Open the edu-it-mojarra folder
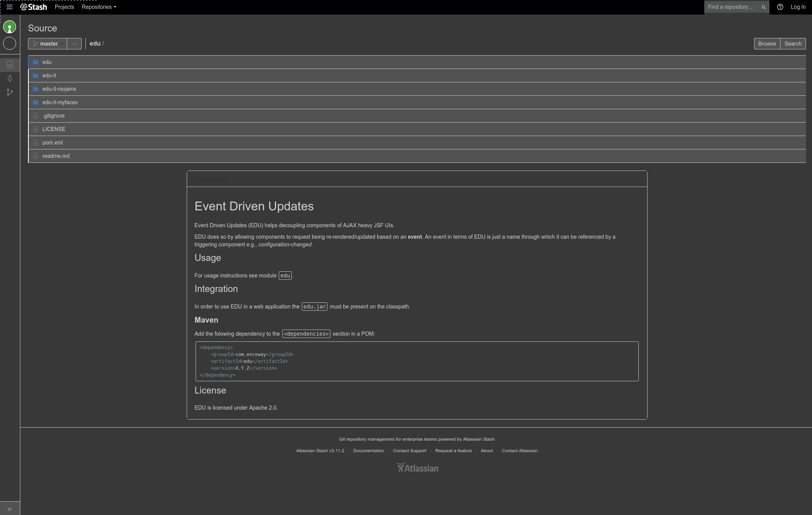The height and width of the screenshot is (515, 812). pyautogui.click(x=59, y=89)
